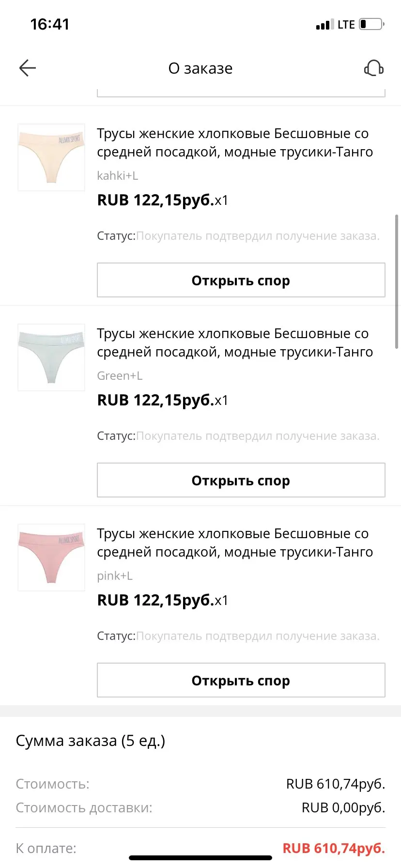This screenshot has width=401, height=868.
Task: Open the pink+L product thumbnail
Action: 51,557
